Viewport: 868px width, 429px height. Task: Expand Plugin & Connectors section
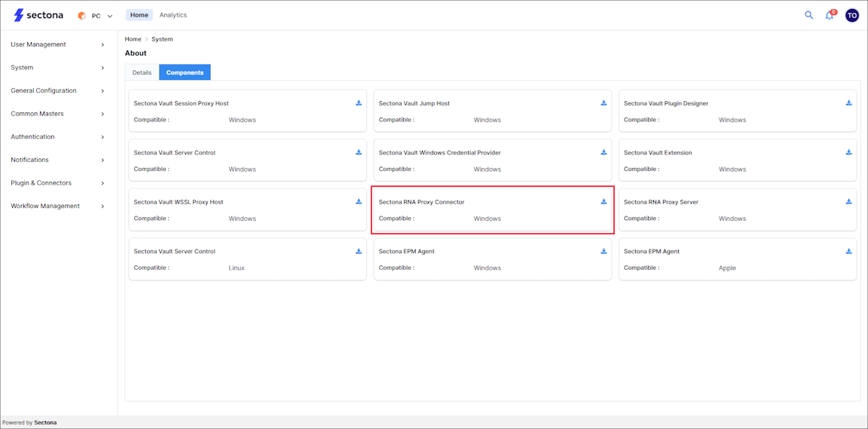[58, 183]
